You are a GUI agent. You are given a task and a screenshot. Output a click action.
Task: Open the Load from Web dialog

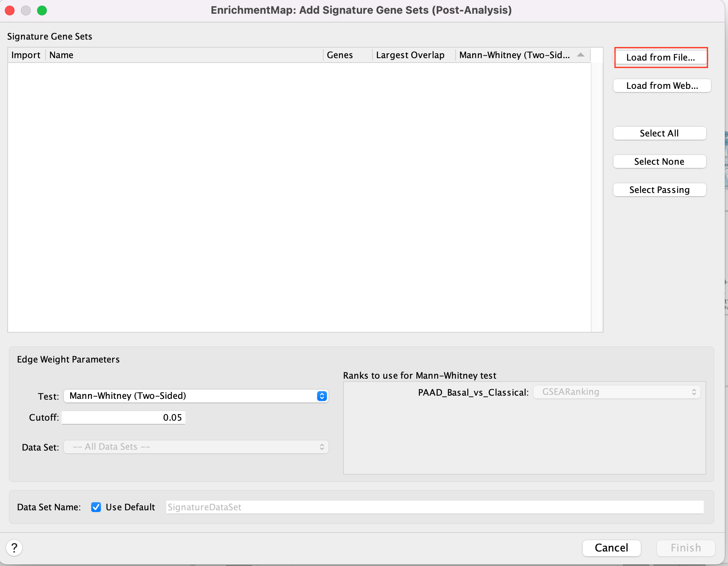(661, 86)
